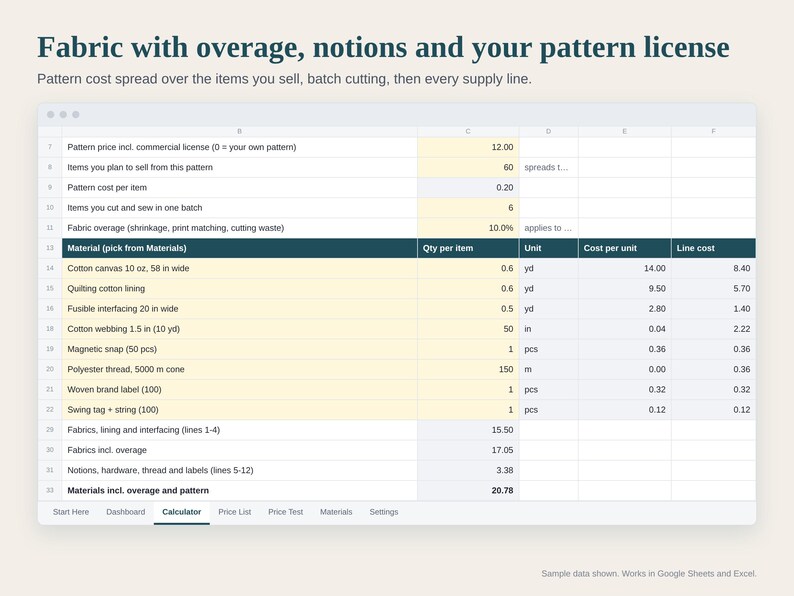Click the notions total value 3.38
Viewport: 794px width, 596px height.
pyautogui.click(x=468, y=470)
